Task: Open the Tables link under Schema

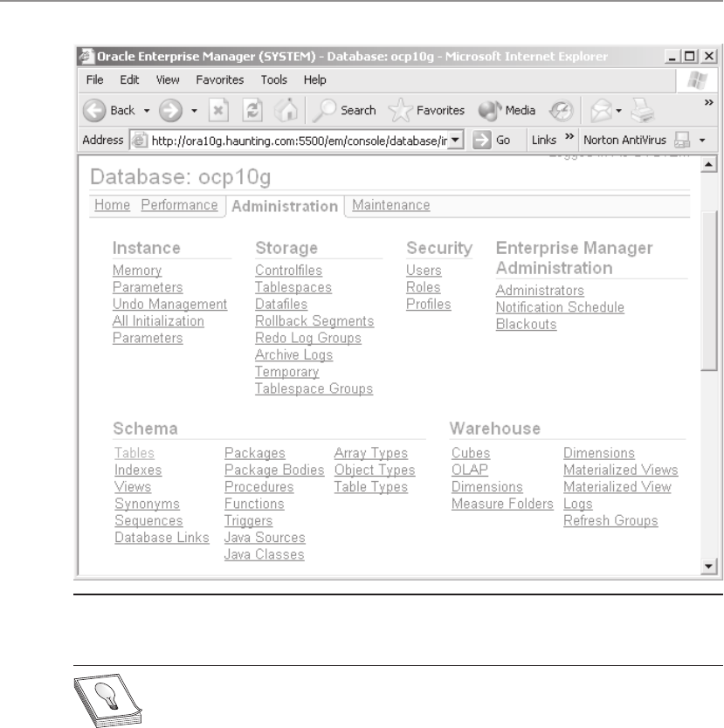Action: click(x=134, y=453)
